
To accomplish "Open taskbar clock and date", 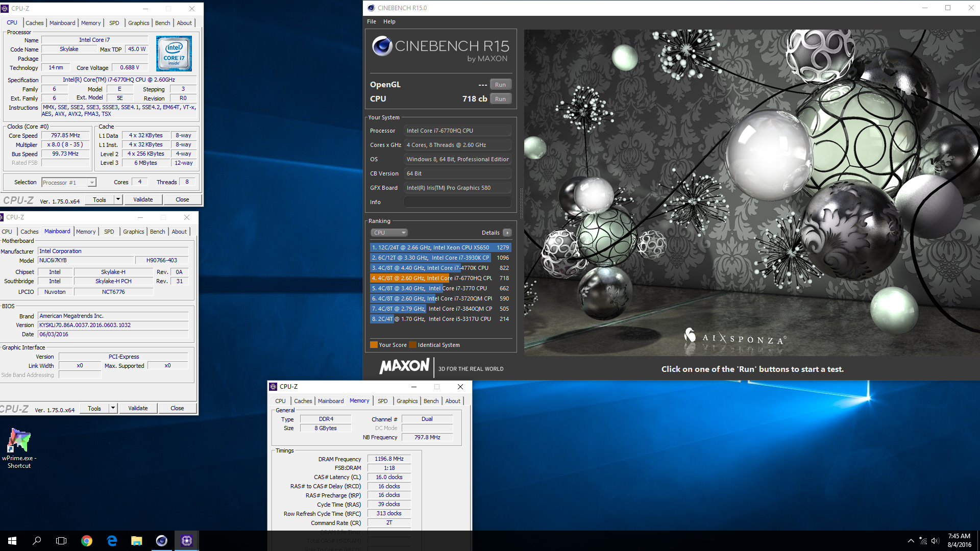I will pos(959,541).
